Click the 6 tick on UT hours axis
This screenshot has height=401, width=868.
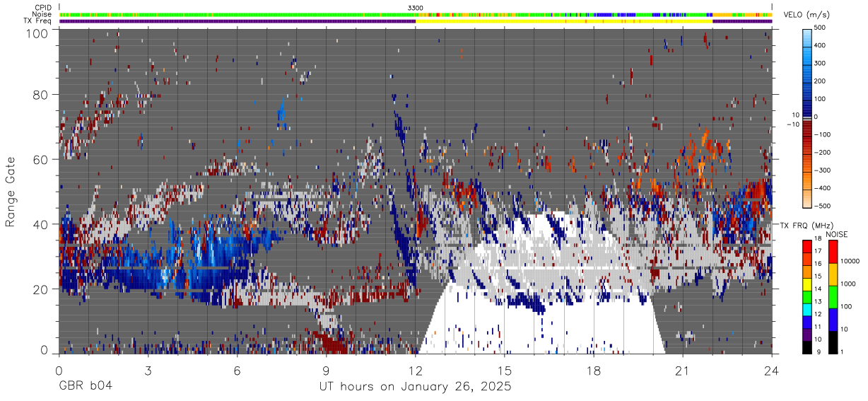[x=237, y=371]
